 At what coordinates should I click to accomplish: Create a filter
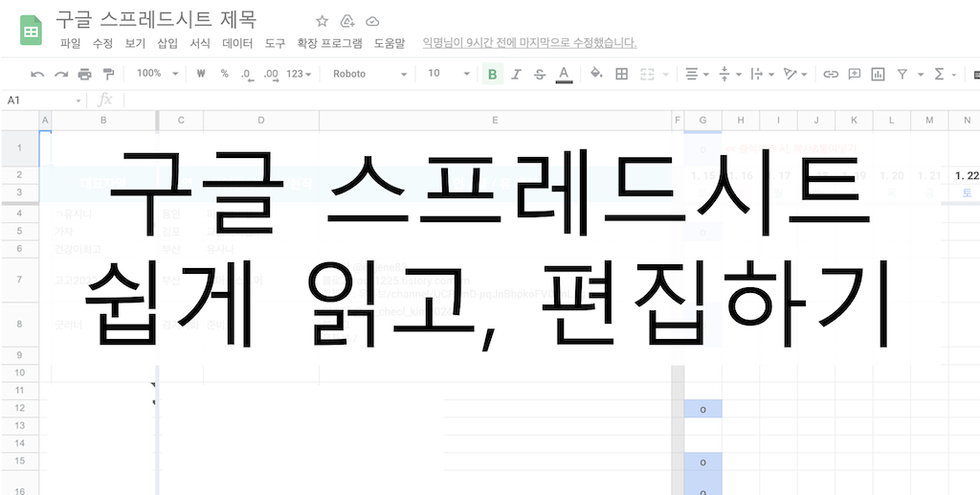[x=902, y=75]
